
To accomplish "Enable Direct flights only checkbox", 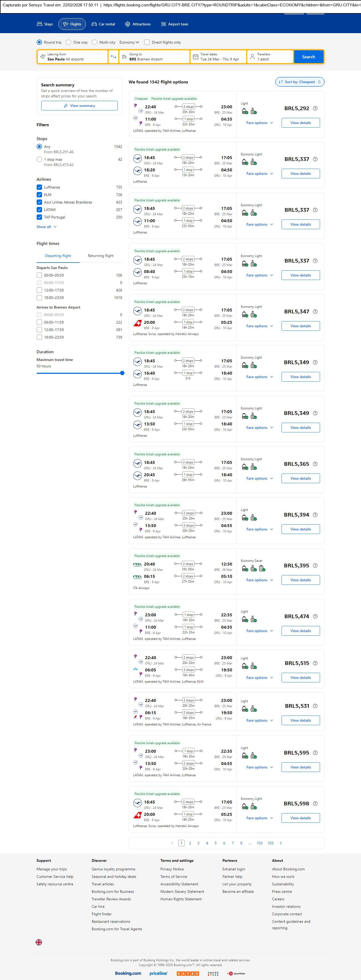I will point(147,43).
